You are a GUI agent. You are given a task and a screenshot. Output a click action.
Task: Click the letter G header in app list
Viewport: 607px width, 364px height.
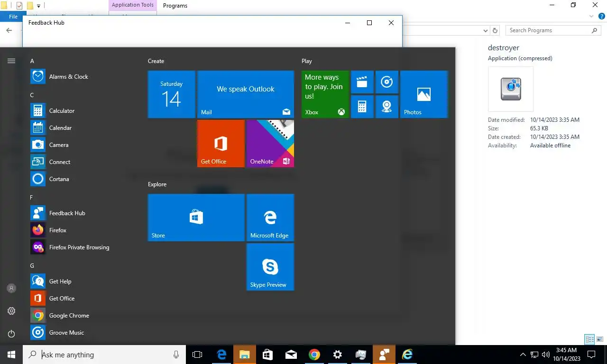[x=32, y=266]
